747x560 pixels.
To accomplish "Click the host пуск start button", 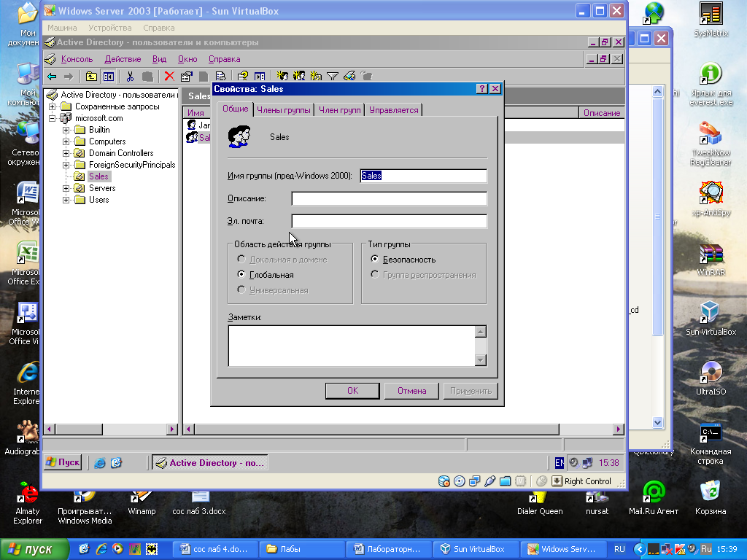I will pos(34,549).
